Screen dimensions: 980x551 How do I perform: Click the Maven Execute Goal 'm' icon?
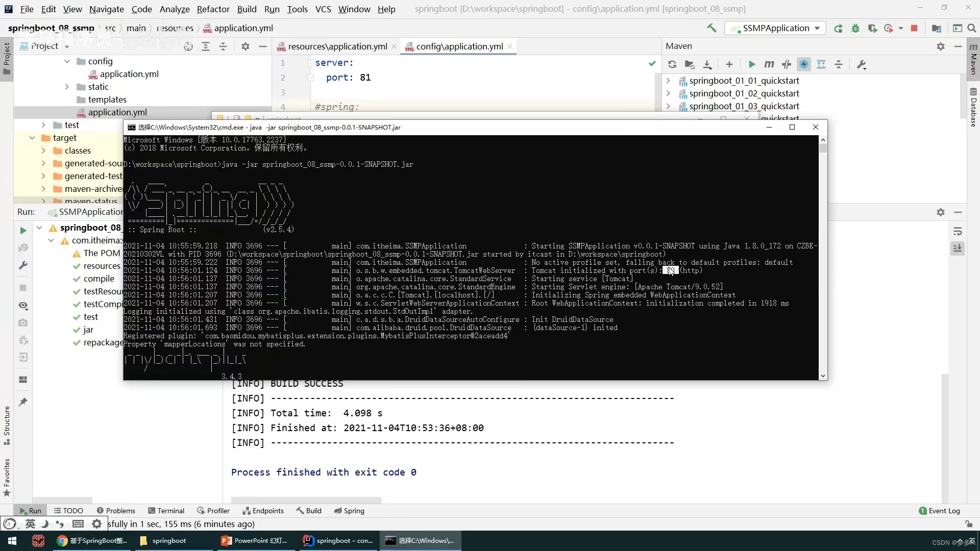pyautogui.click(x=769, y=64)
